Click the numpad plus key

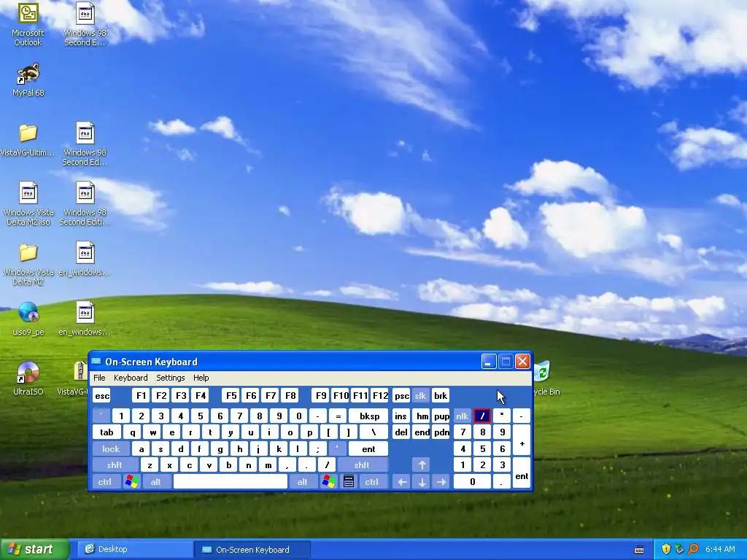click(x=521, y=440)
